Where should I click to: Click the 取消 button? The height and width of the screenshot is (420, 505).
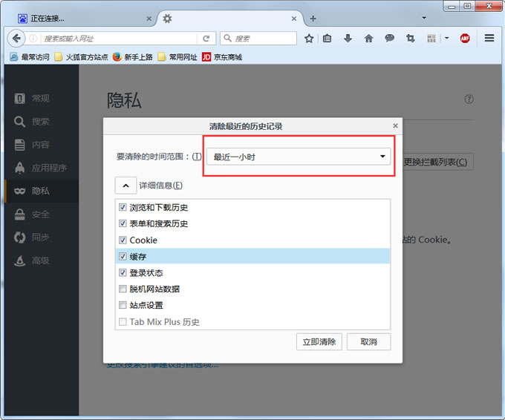(368, 342)
